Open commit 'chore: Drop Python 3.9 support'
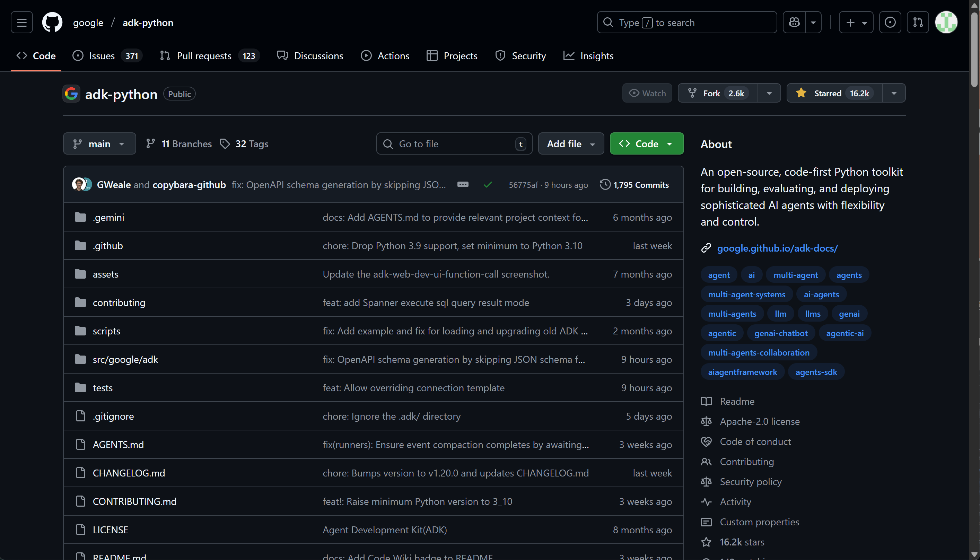Image resolution: width=980 pixels, height=560 pixels. (452, 246)
